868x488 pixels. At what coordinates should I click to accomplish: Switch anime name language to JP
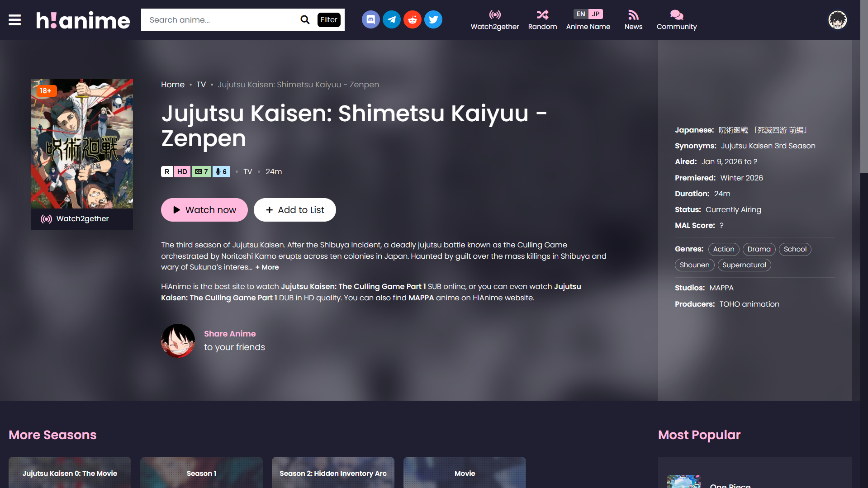[596, 14]
